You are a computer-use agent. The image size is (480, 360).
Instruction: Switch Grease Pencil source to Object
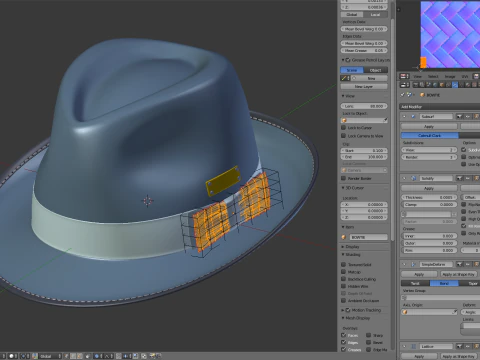(x=375, y=70)
